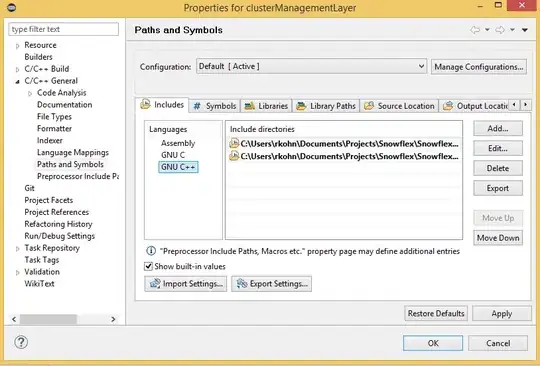Viewport: 540px width, 366px height.
Task: Click the help question mark icon
Action: 21,342
